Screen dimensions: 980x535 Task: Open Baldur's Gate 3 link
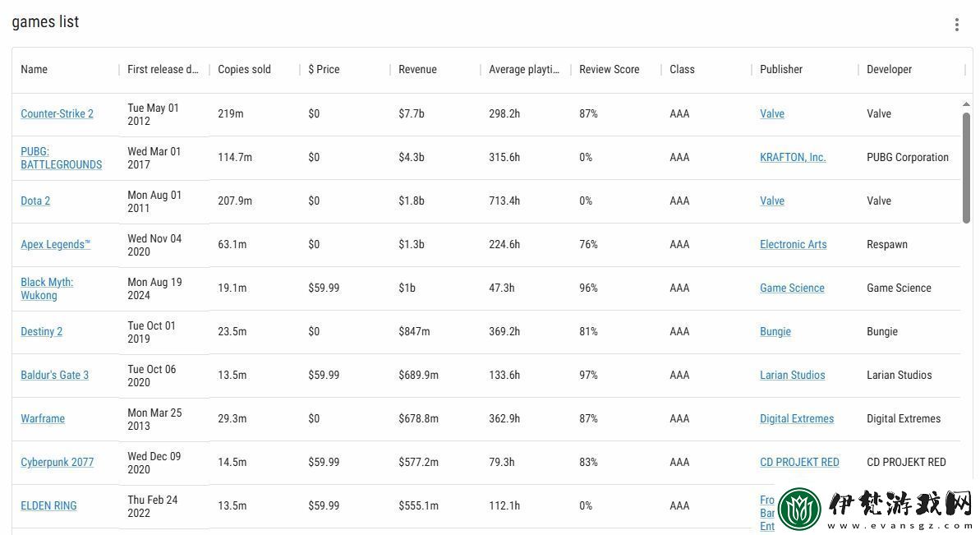[x=54, y=375]
